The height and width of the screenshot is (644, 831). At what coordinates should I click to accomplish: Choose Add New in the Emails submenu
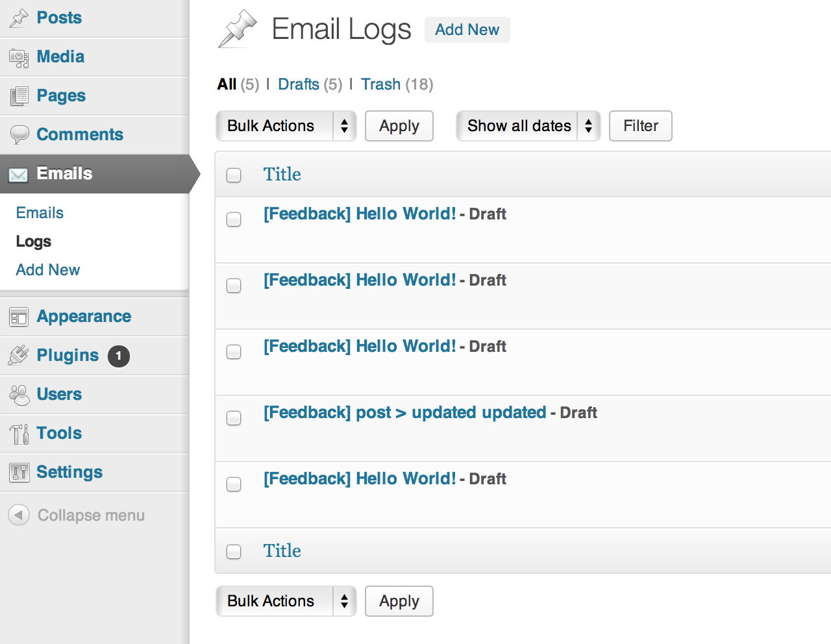48,270
